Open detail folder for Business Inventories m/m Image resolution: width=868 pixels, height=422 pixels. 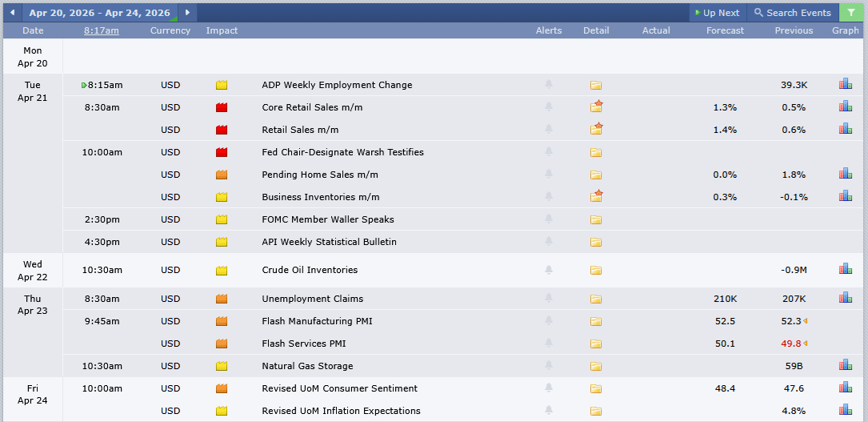[596, 196]
